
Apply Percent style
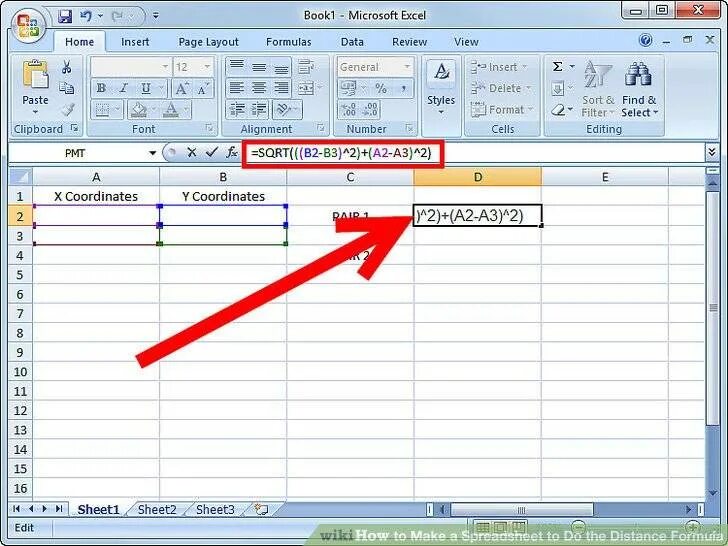(x=381, y=88)
